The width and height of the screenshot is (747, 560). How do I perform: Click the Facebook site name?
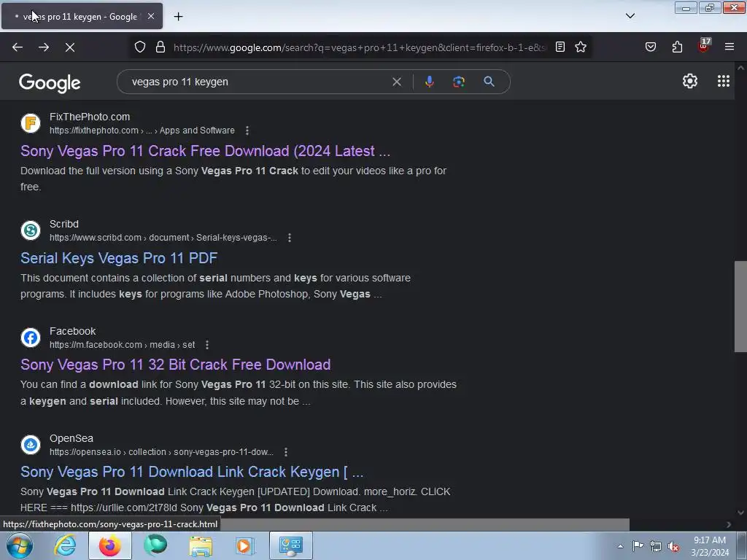(x=72, y=332)
